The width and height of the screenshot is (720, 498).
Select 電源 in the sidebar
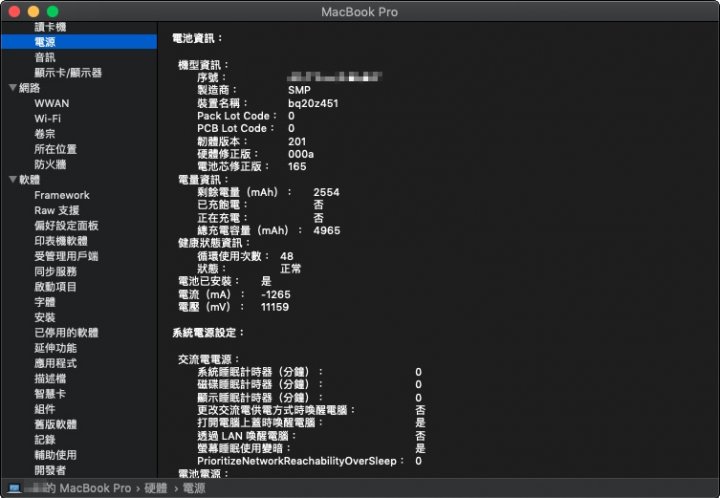pyautogui.click(x=79, y=42)
